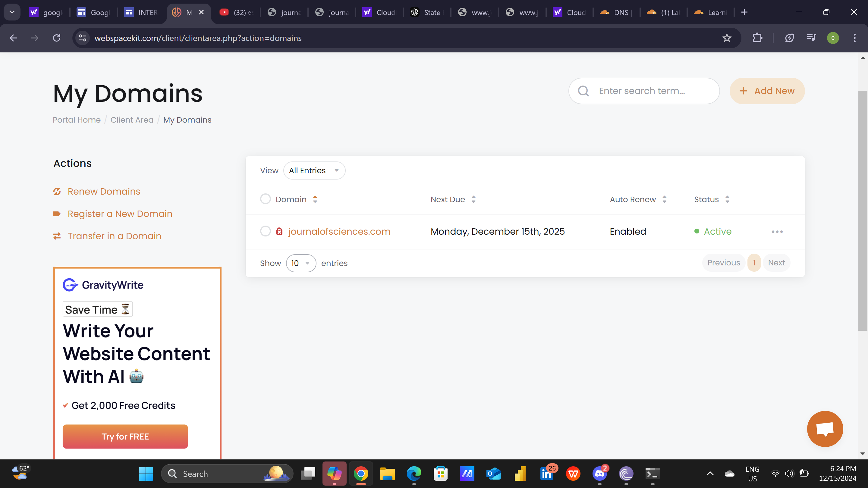Open the tab search chevron in Chrome

click(12, 12)
